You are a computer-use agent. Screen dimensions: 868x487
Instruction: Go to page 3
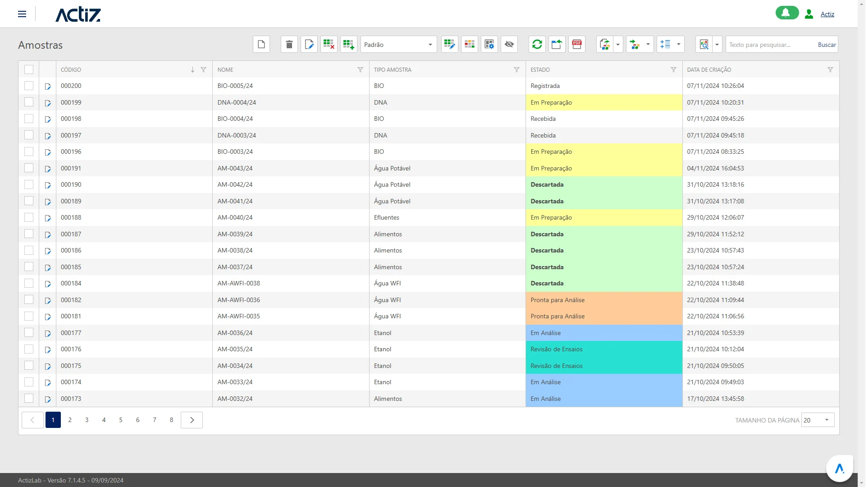(87, 420)
